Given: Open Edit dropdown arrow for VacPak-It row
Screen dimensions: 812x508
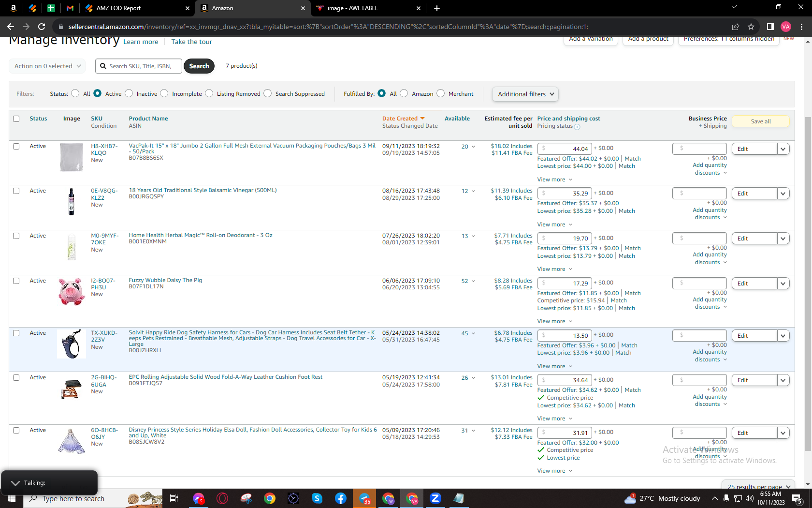Looking at the screenshot, I should pyautogui.click(x=783, y=149).
